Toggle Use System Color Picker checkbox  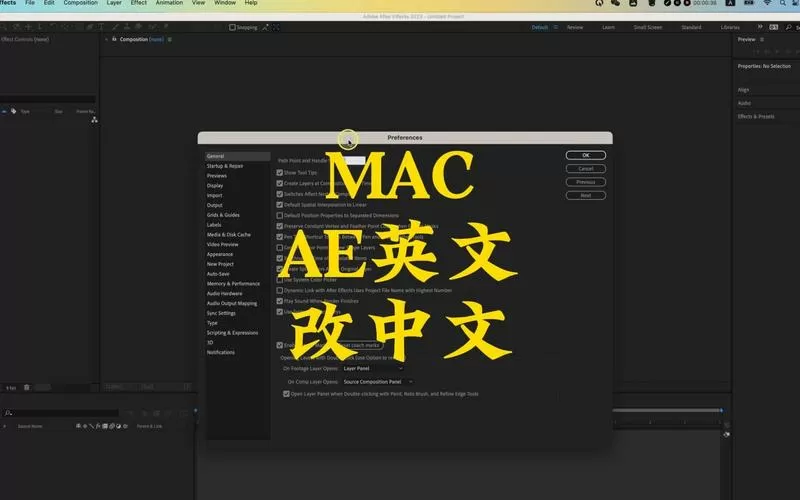click(x=280, y=280)
